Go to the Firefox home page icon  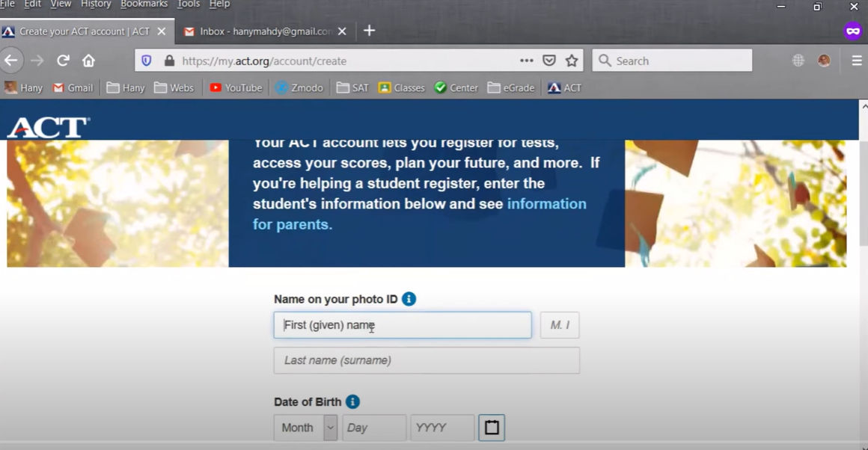88,61
